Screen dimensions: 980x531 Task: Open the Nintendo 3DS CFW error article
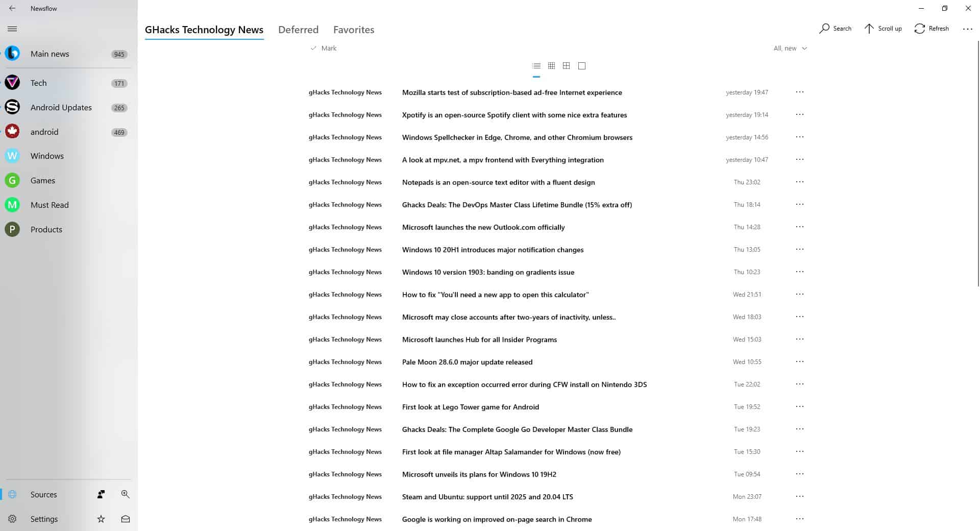(x=524, y=384)
